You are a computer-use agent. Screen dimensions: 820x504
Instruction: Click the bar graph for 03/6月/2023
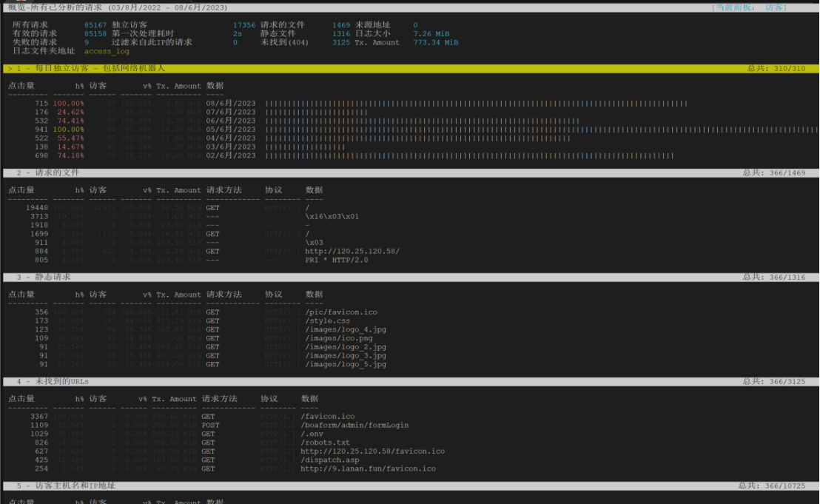coord(306,147)
